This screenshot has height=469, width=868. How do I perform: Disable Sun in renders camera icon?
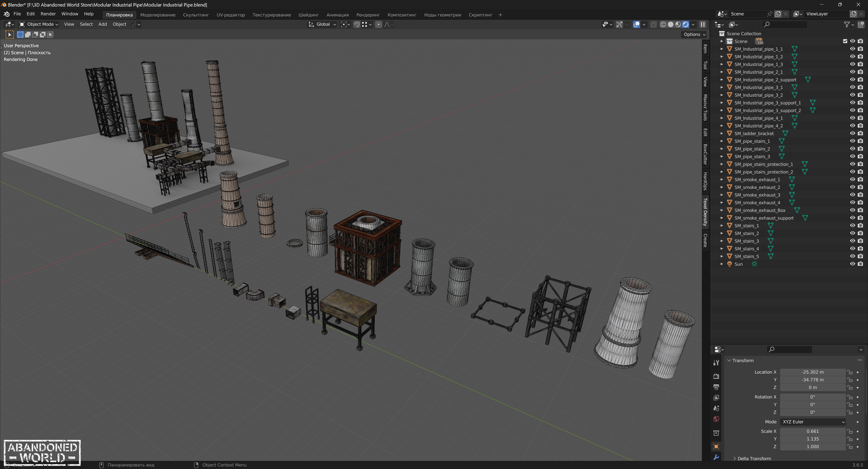[860, 264]
